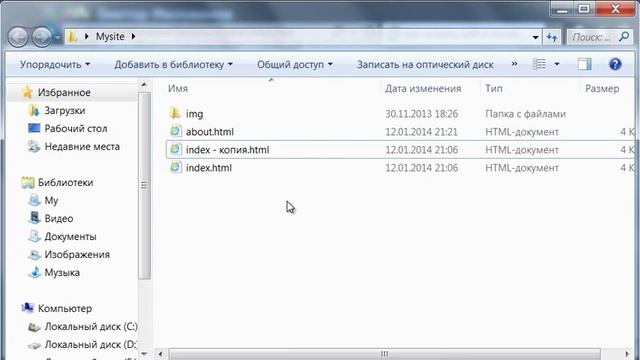Screen dimensions: 640x360
Task: Expand the arrow before Mysite in path
Action: 87,37
